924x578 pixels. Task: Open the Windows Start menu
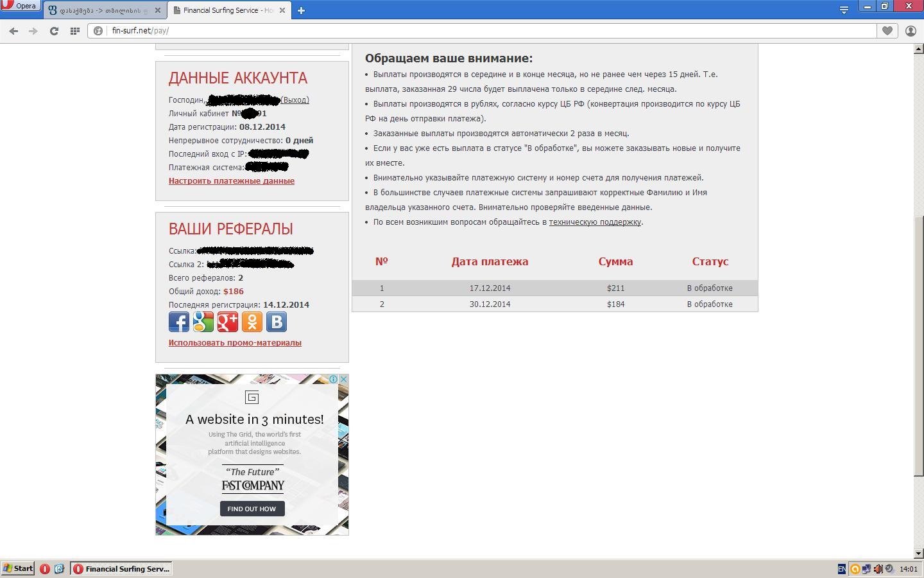tap(18, 568)
